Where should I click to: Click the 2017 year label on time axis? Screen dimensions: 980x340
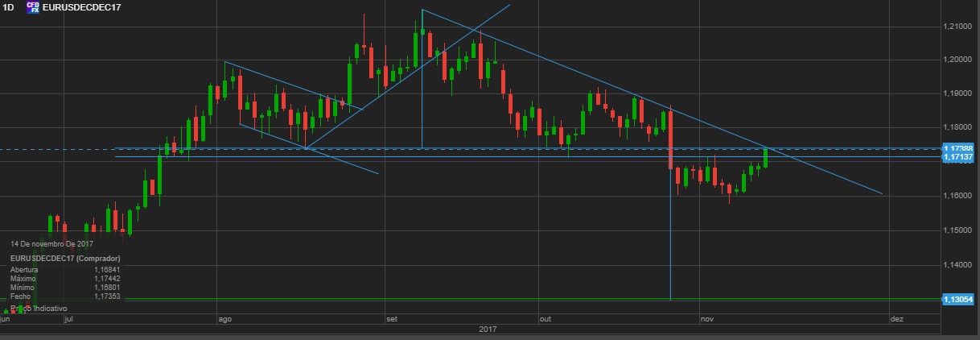click(x=488, y=330)
